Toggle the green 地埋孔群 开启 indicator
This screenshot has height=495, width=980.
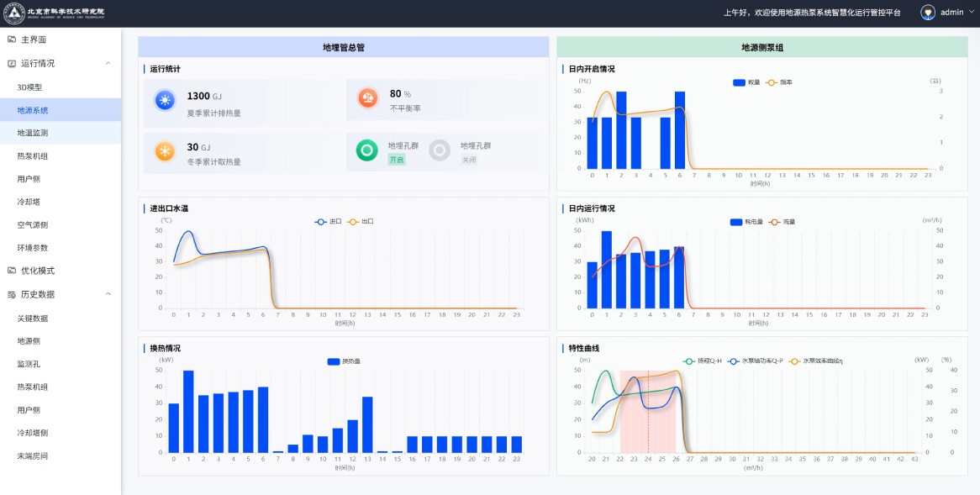point(367,150)
